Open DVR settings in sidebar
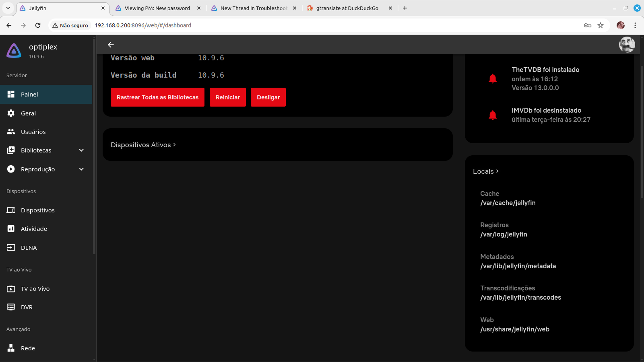 click(27, 307)
